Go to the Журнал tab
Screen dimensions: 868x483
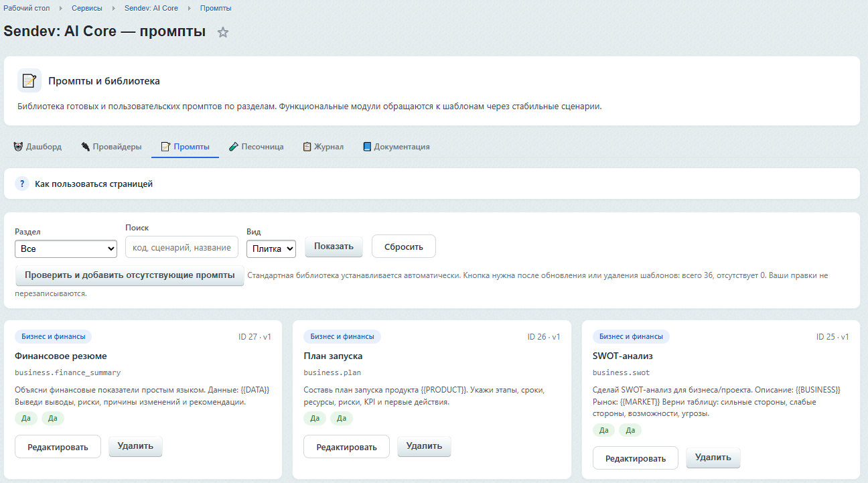click(x=323, y=147)
